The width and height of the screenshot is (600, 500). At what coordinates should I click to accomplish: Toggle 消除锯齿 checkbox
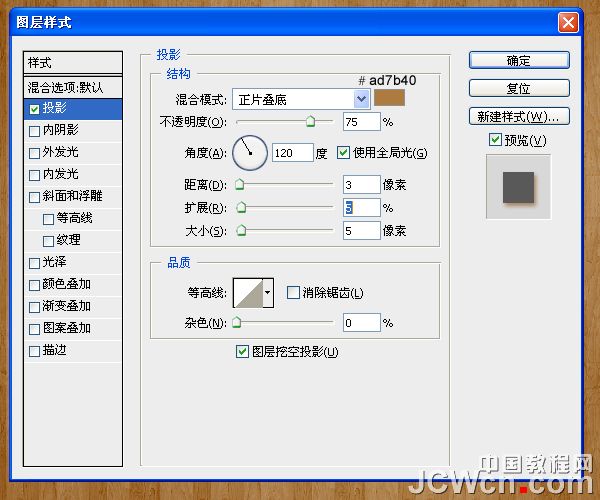(x=293, y=293)
